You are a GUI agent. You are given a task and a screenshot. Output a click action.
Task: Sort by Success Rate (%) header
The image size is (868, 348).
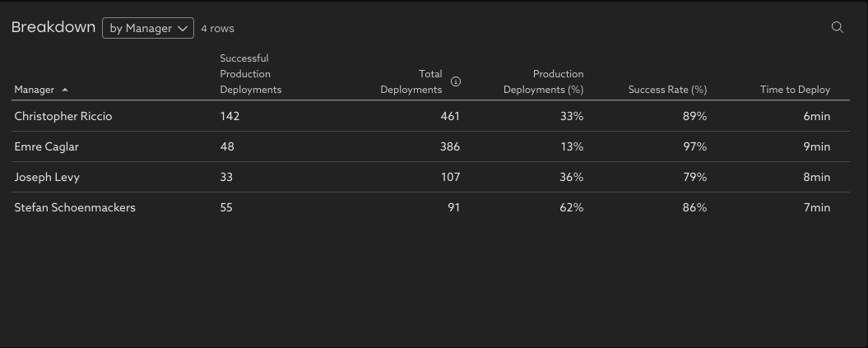point(667,90)
